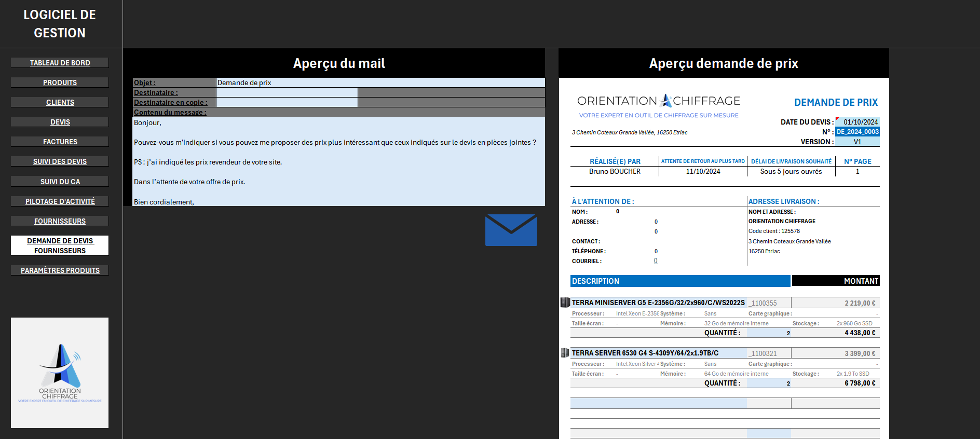Click the DEMANDE DE PRIX title
The width and height of the screenshot is (980, 439).
point(836,102)
